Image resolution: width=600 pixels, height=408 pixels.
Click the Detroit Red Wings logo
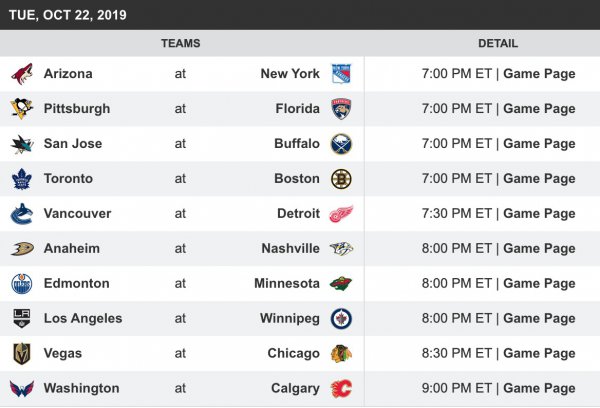pyautogui.click(x=341, y=214)
